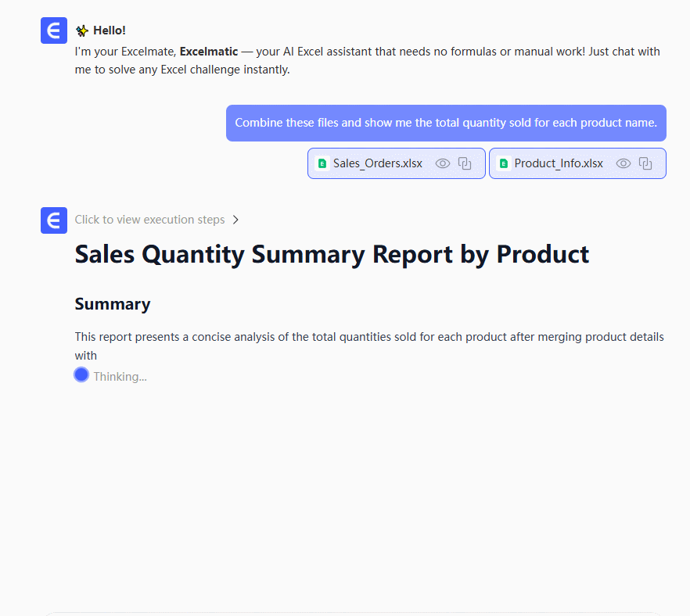Copy the Product_Info.xlsx attachment
Screen dimensions: 690x616
pos(645,163)
